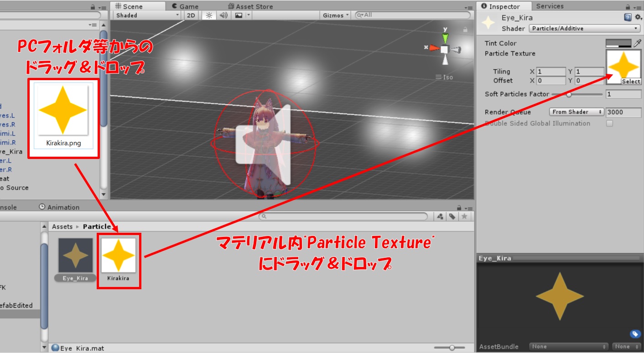Open the Services tab
The width and height of the screenshot is (644, 353).
pyautogui.click(x=550, y=6)
